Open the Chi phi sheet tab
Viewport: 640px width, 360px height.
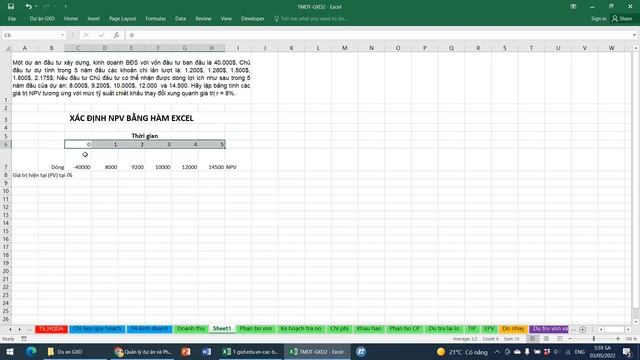click(339, 329)
